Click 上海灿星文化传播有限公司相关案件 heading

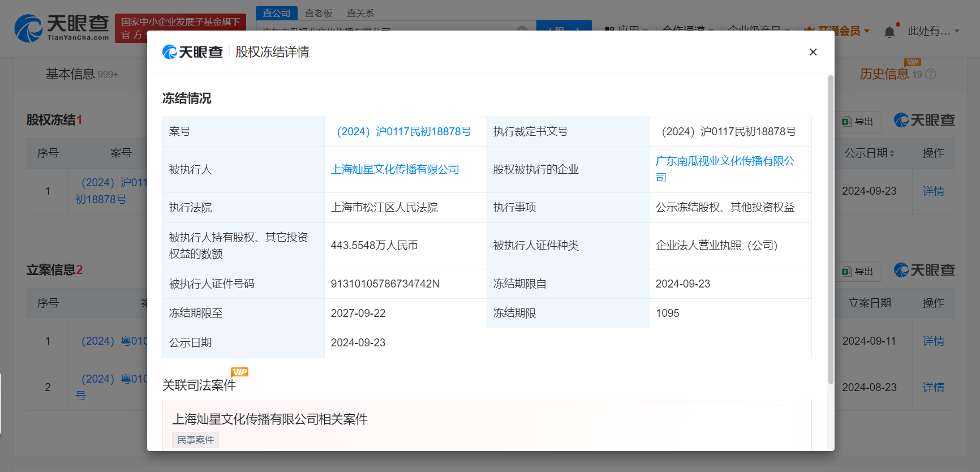tap(270, 419)
